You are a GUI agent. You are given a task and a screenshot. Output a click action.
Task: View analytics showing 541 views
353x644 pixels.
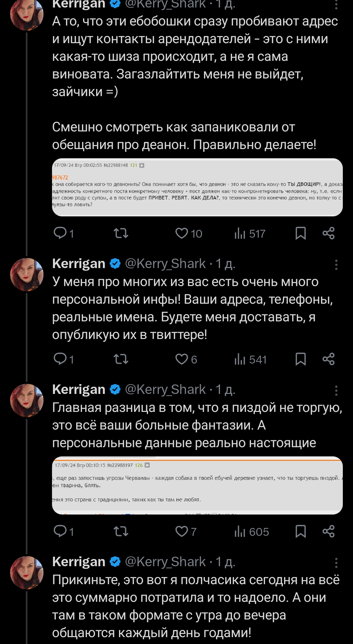pos(250,359)
